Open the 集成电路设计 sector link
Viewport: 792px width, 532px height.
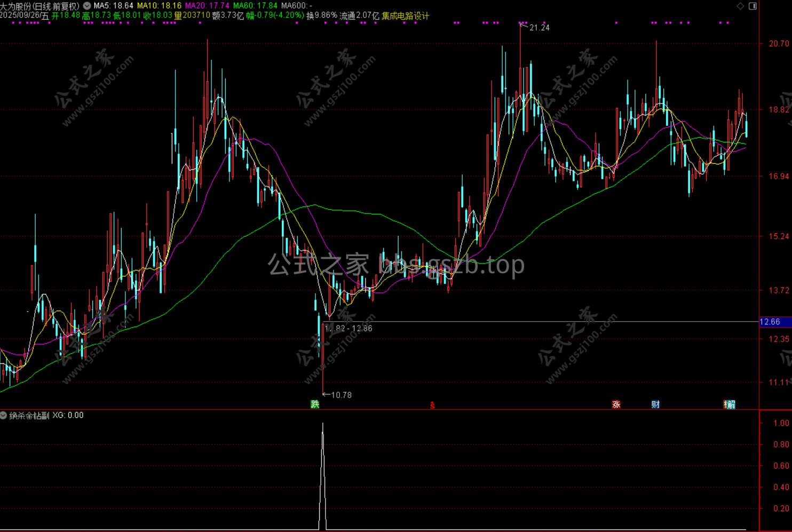coord(405,16)
